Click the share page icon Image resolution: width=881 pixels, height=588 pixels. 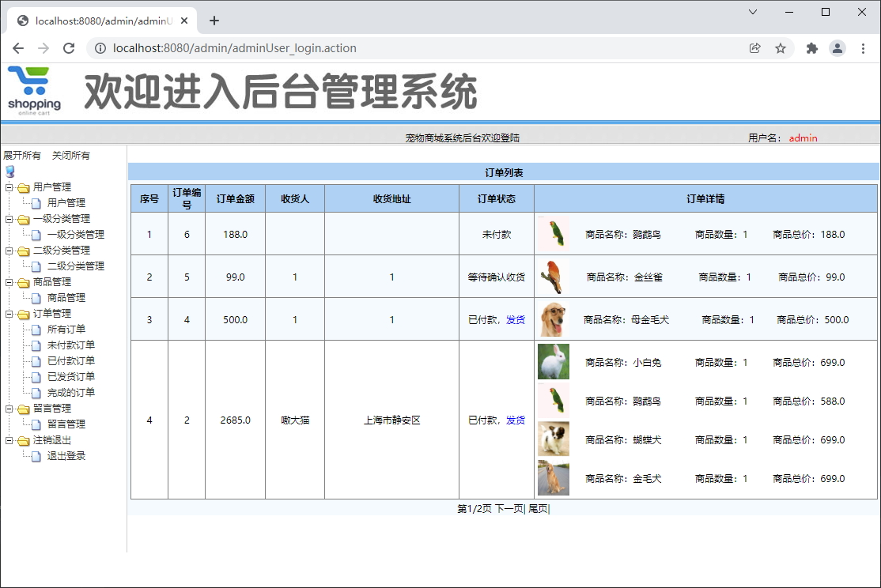(x=755, y=48)
